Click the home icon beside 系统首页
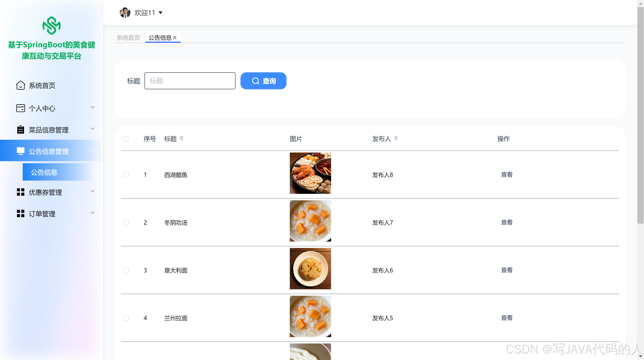This screenshot has width=644, height=360. point(20,85)
